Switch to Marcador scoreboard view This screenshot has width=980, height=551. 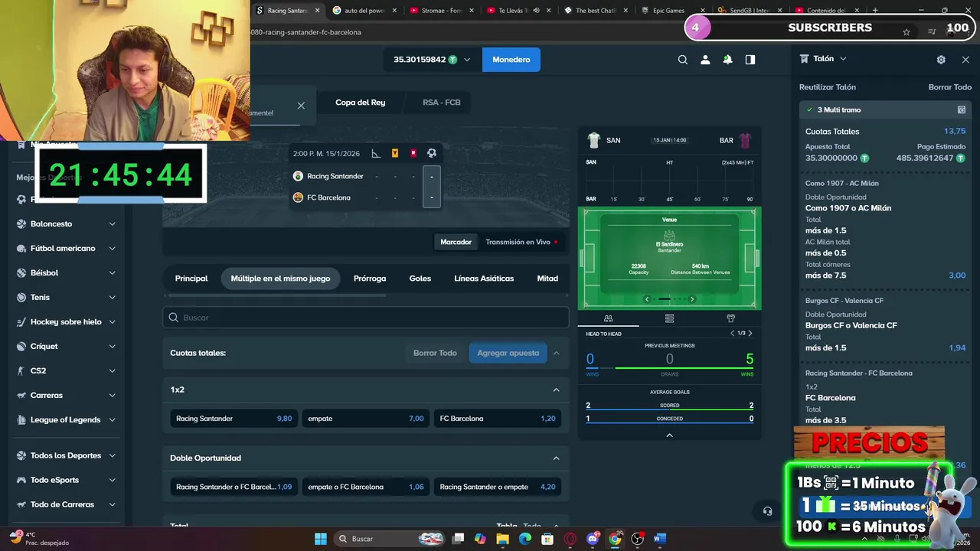456,242
